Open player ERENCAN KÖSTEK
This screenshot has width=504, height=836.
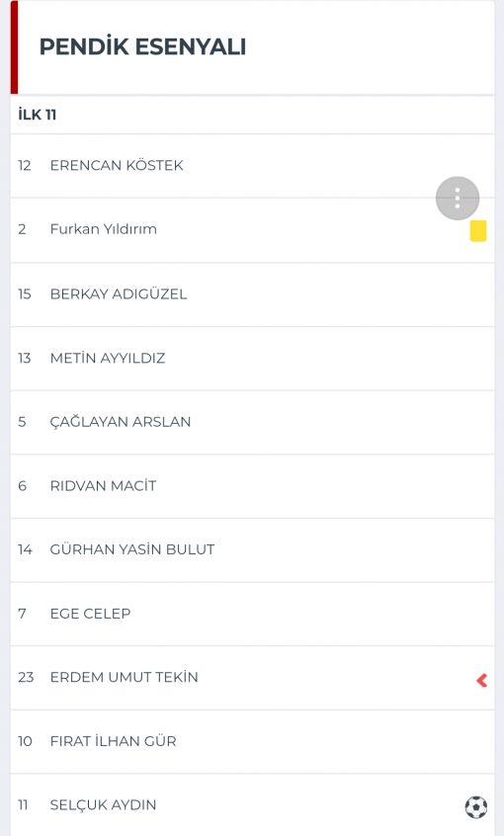(x=252, y=166)
